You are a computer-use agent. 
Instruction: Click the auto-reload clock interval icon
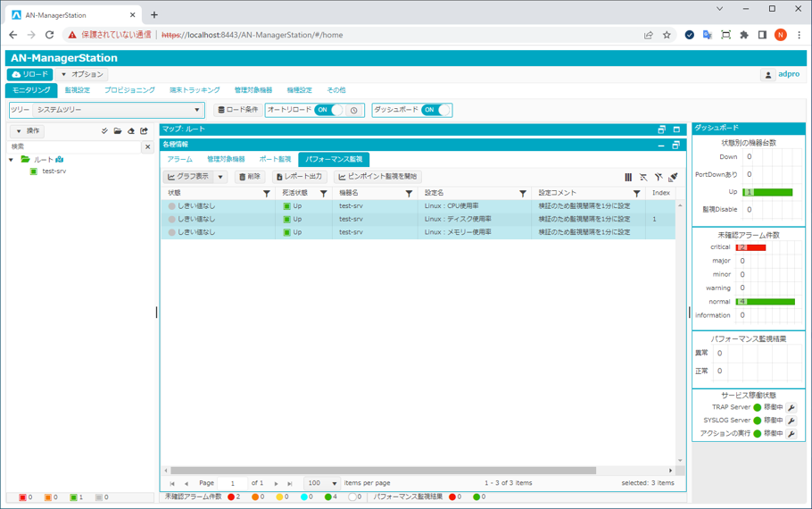click(x=353, y=111)
